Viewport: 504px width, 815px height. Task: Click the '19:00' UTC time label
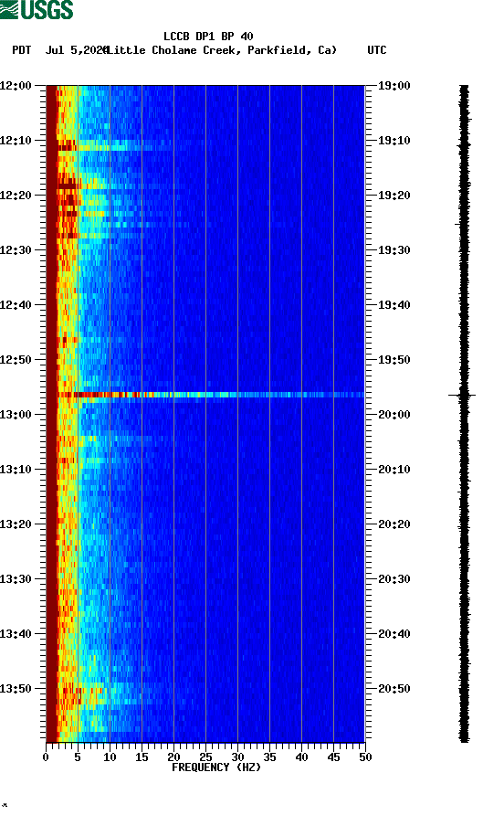(394, 85)
